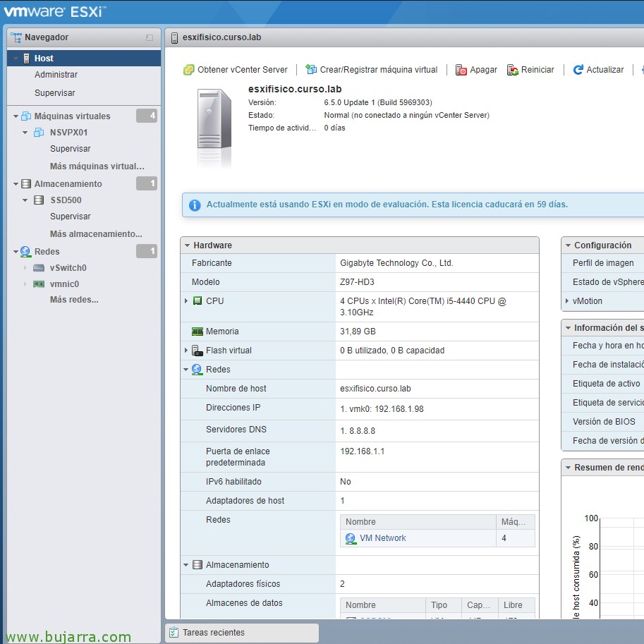Click Crear/Registrar máquina virtual button
This screenshot has height=644, width=644.
point(372,70)
